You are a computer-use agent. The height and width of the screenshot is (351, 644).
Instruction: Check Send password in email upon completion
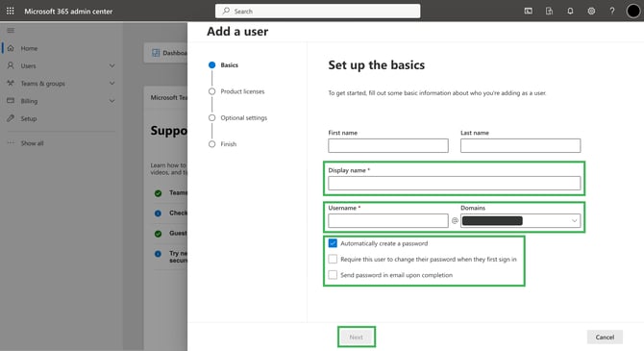pos(333,275)
